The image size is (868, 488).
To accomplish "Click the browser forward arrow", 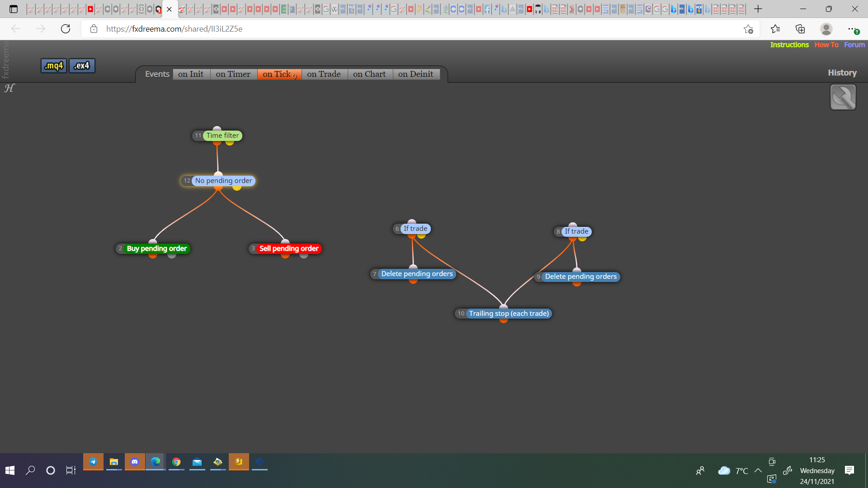I will tap(41, 29).
